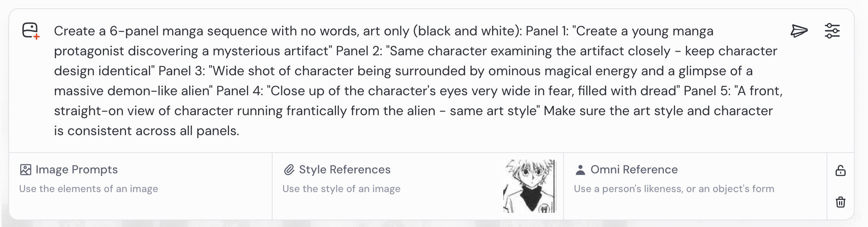Click 'Use the elements of an image' text

pos(88,189)
